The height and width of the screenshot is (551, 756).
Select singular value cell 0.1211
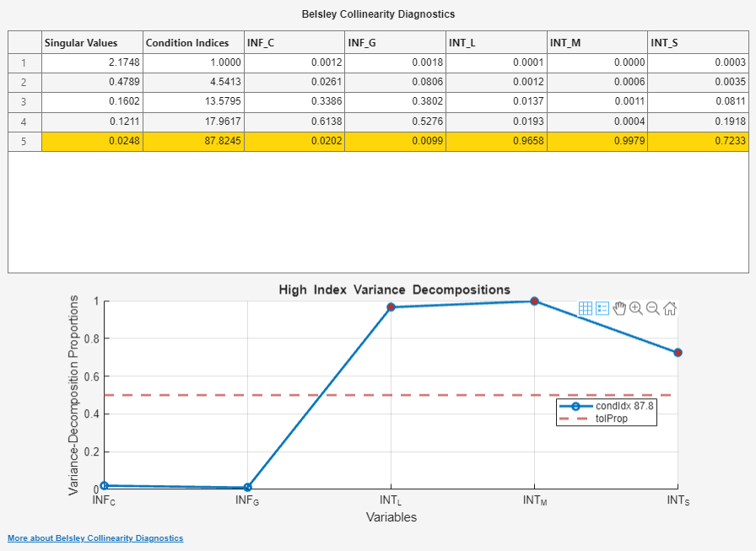click(x=93, y=122)
